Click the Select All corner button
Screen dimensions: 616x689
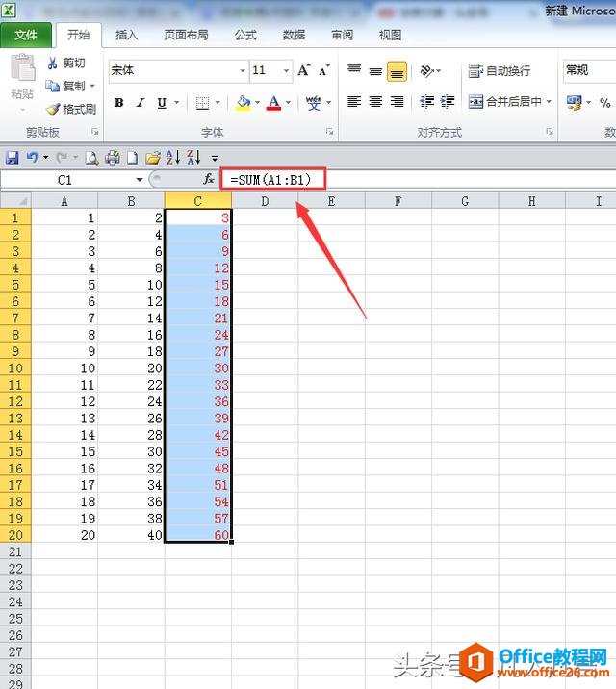coord(15,201)
